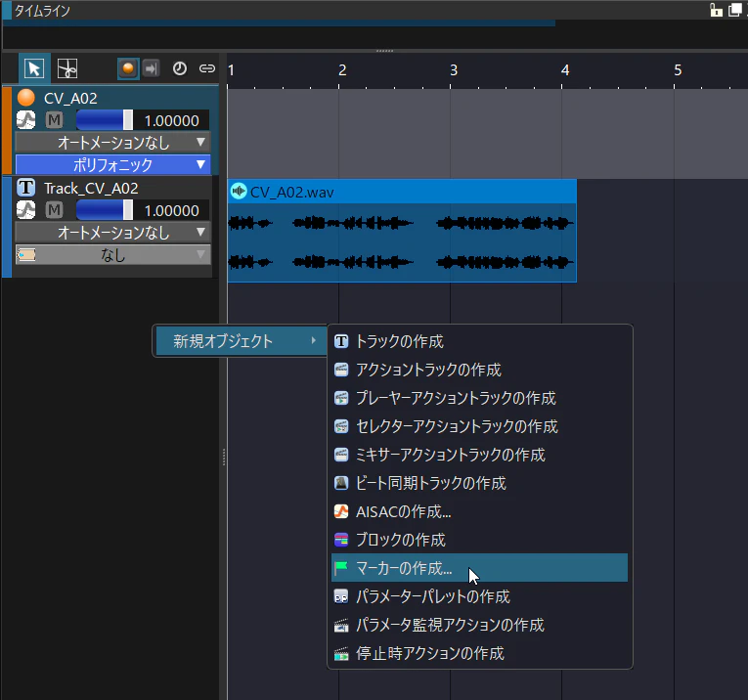Select the Track_CV_A02 track name
Screen dimensions: 748x700
pos(91,189)
